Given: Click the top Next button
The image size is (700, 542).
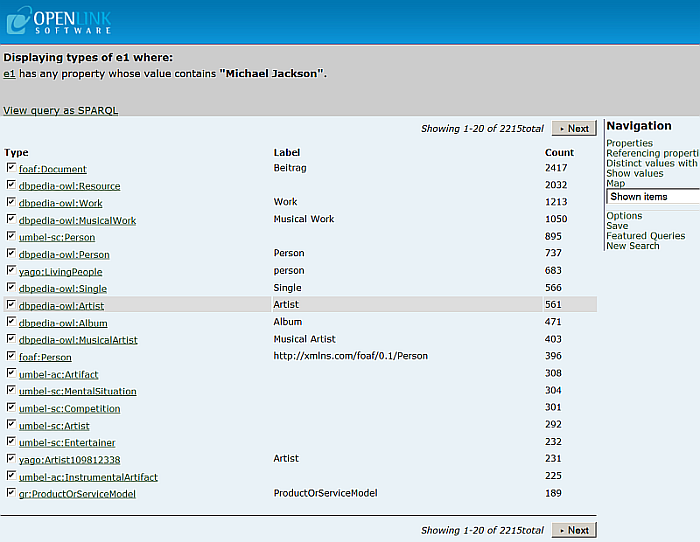Looking at the screenshot, I should tap(574, 129).
